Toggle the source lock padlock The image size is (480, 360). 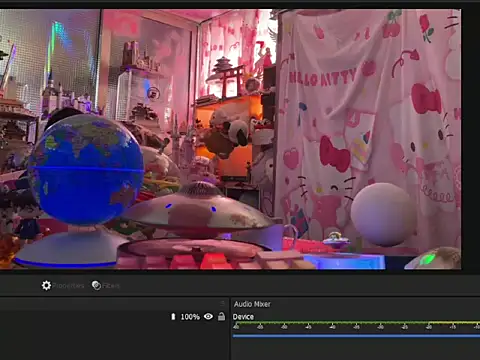click(221, 316)
